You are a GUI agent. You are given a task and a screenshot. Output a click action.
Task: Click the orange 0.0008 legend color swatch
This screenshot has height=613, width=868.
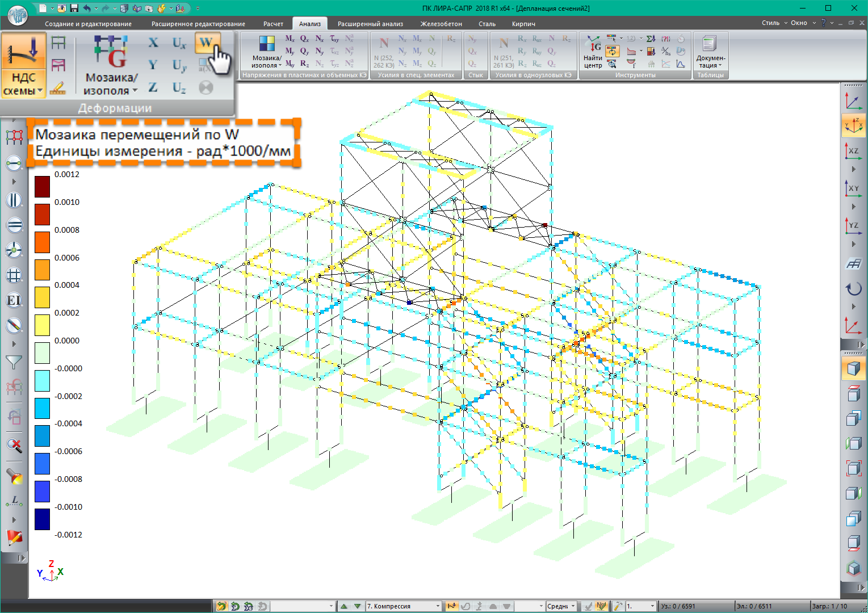tap(42, 242)
